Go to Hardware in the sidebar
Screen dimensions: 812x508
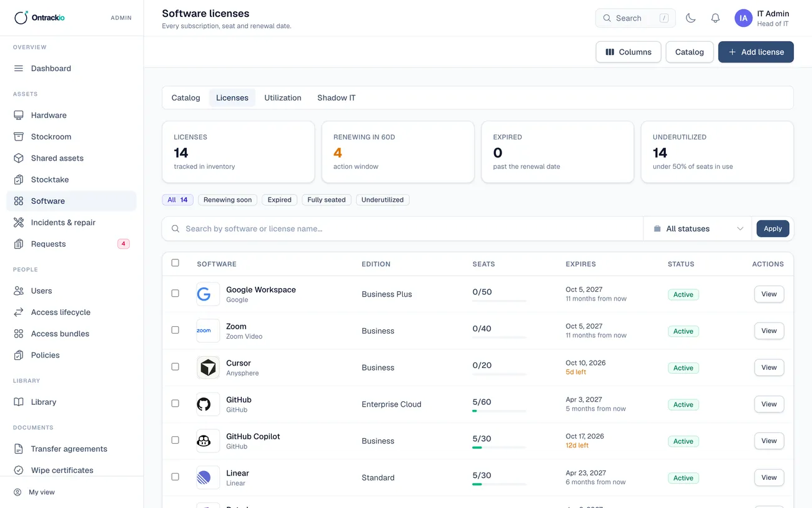coord(71,116)
